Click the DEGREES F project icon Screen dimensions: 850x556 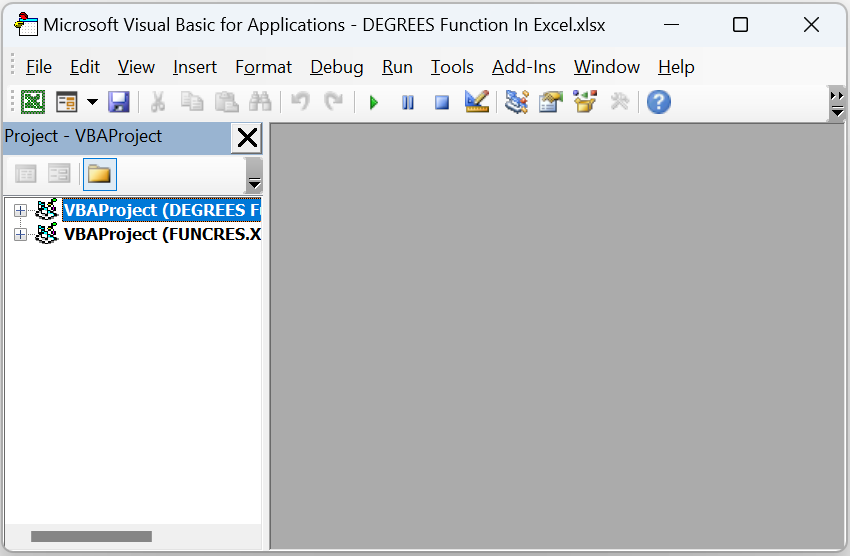click(x=47, y=210)
